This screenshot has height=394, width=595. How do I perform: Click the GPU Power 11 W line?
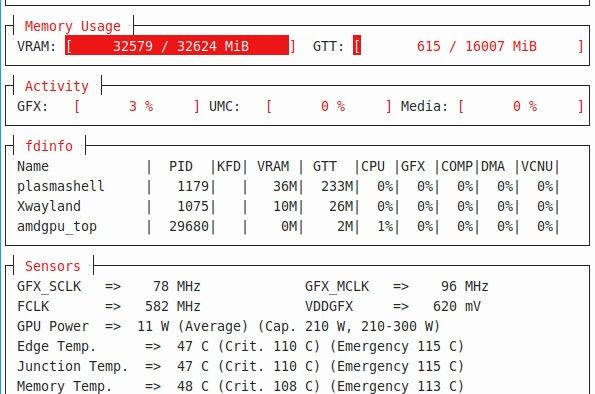pyautogui.click(x=228, y=326)
